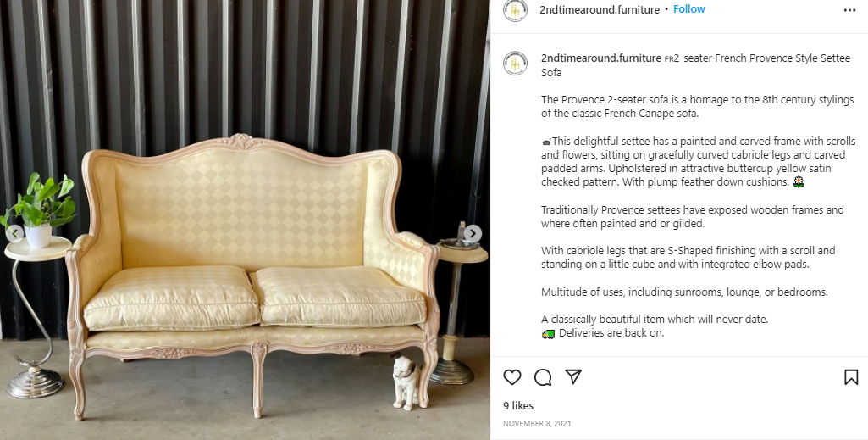Like the post with the heart icon
The height and width of the screenshot is (440, 868).
click(x=512, y=377)
